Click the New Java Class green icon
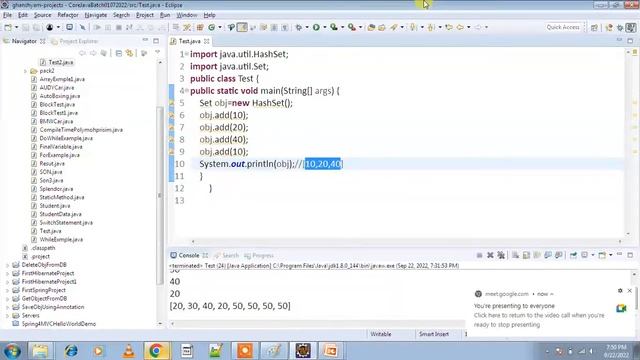This screenshot has width=640, height=360. click(x=211, y=27)
